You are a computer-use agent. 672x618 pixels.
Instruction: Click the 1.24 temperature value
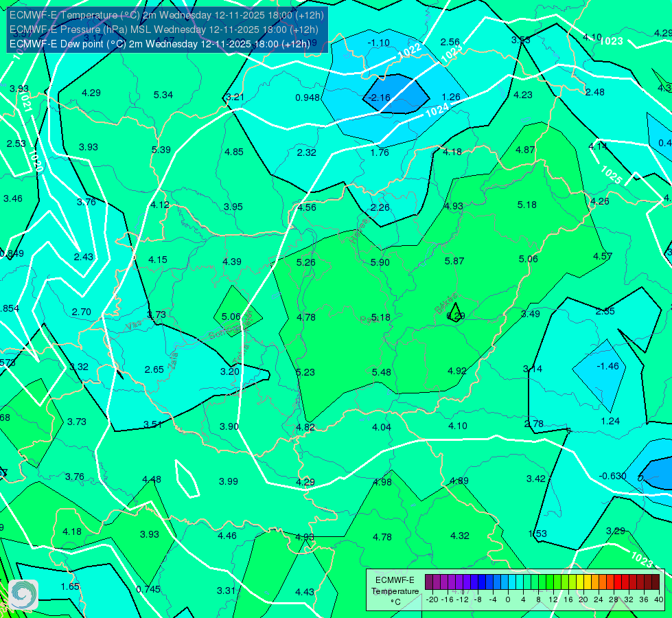coord(611,421)
